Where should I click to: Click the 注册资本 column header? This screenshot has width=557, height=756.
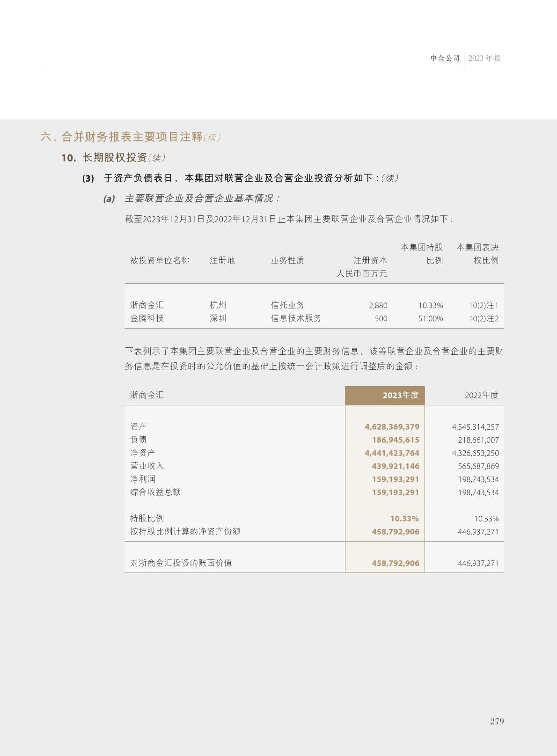(x=370, y=260)
